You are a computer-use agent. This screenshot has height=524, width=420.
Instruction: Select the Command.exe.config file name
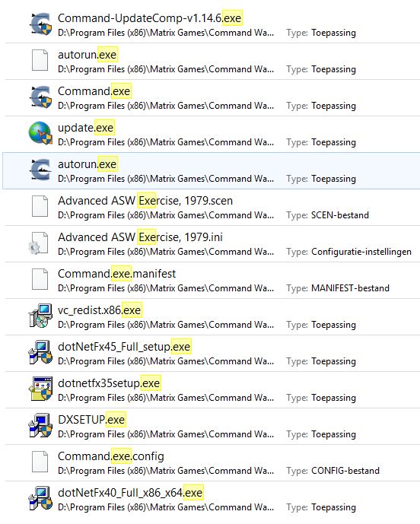point(111,456)
